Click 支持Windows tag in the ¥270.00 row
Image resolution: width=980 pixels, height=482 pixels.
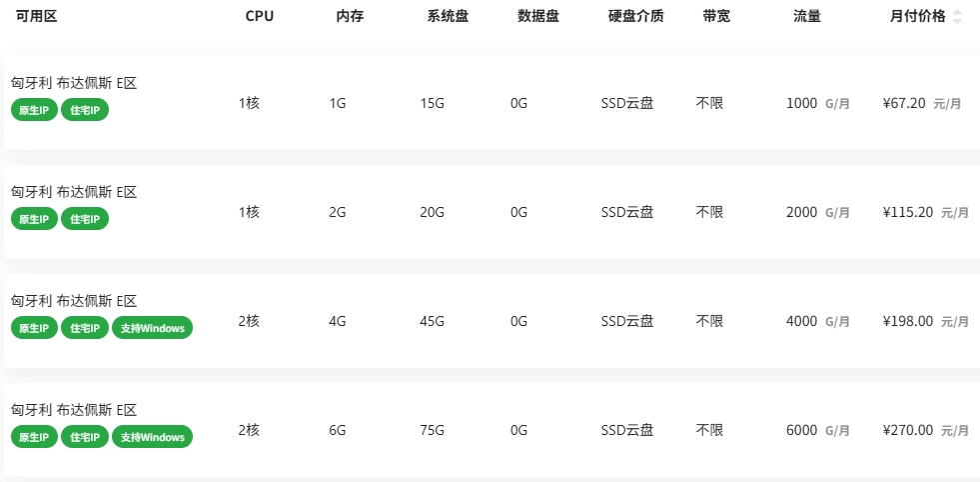point(152,437)
